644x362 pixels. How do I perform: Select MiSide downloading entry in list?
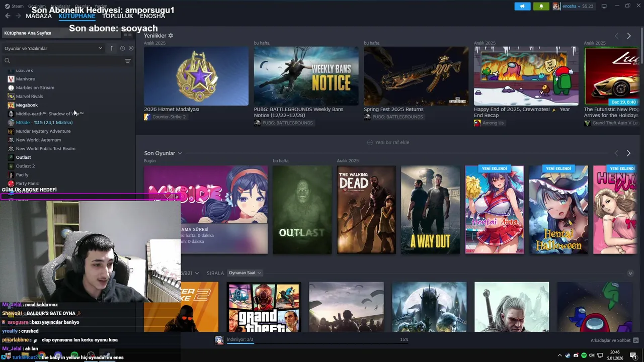(44, 123)
